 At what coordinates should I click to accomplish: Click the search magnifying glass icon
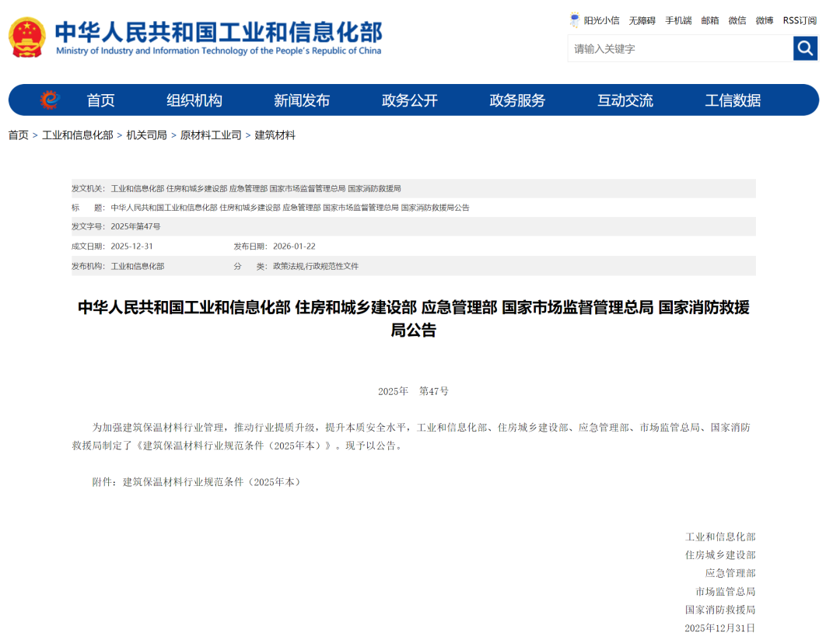pos(805,47)
